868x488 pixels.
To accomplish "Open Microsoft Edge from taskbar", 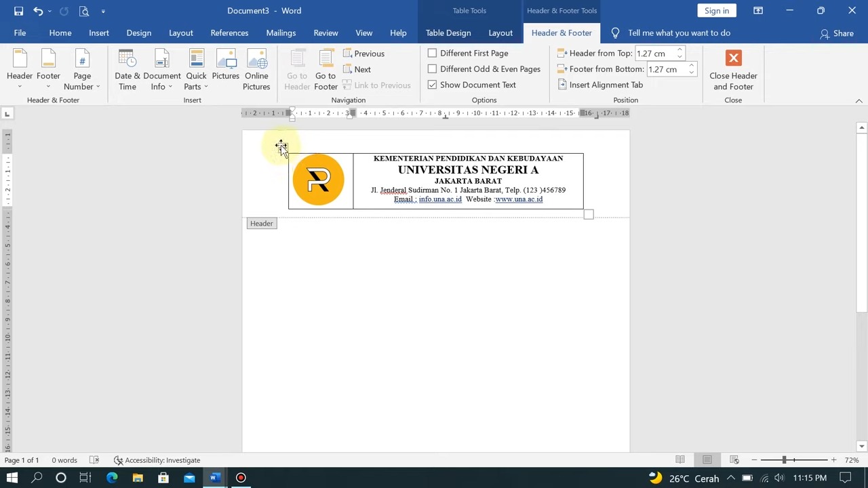I will pyautogui.click(x=112, y=478).
